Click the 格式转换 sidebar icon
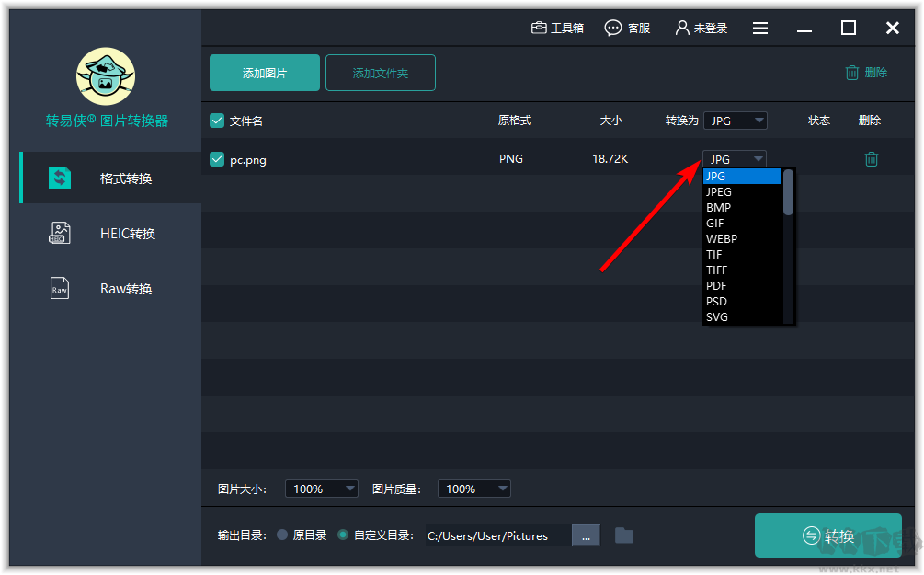The image size is (924, 575). pyautogui.click(x=60, y=178)
